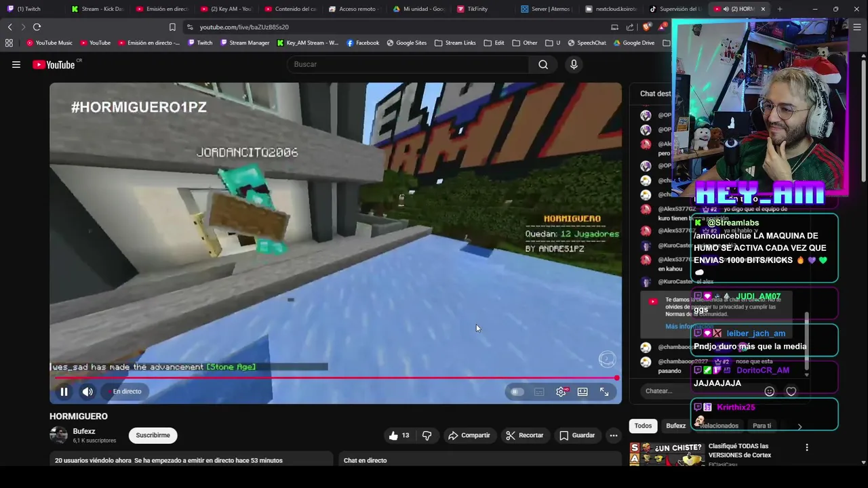Screen dimensions: 868x488
Task: Dislike the HORMIGUERO video
Action: [427, 435]
